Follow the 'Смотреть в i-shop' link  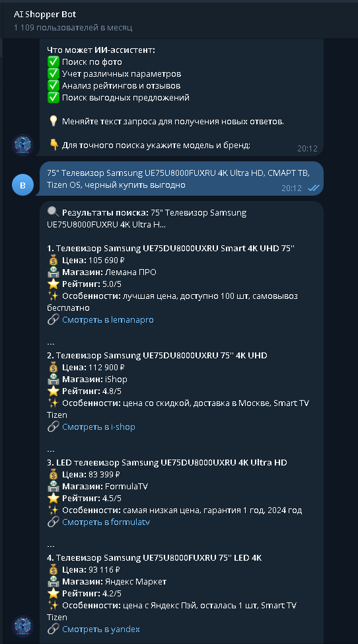point(98,426)
